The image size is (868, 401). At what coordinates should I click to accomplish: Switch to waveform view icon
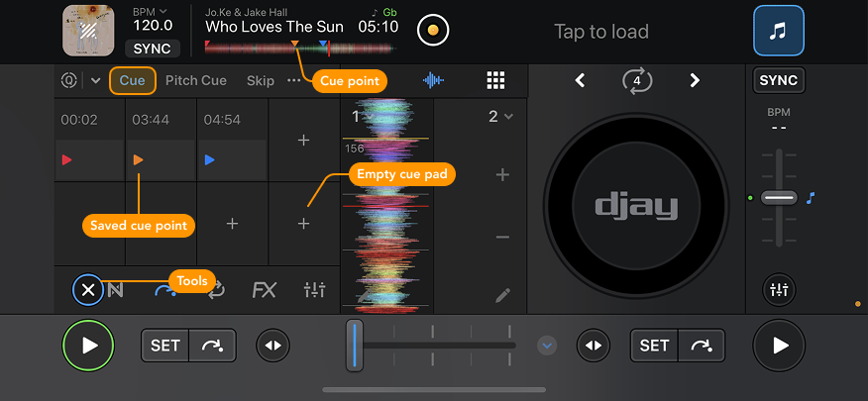tap(433, 81)
